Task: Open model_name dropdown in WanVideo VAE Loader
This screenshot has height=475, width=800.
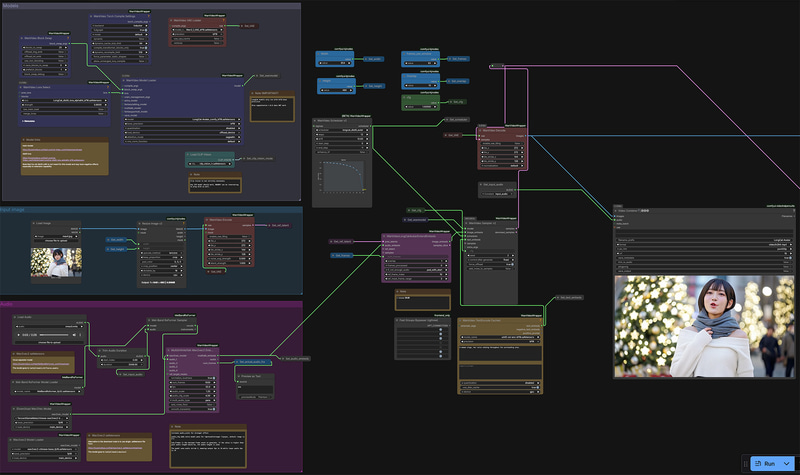Action: point(198,30)
